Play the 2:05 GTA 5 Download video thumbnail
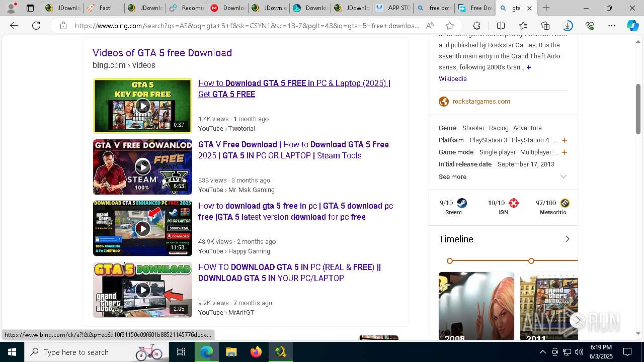 click(142, 290)
